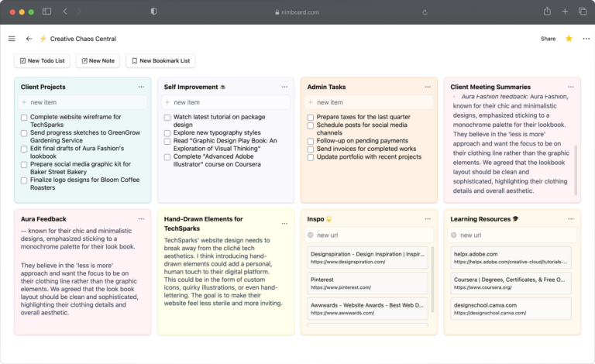Open the Share menu
Viewport: 595px width, 364px height.
pyautogui.click(x=548, y=39)
